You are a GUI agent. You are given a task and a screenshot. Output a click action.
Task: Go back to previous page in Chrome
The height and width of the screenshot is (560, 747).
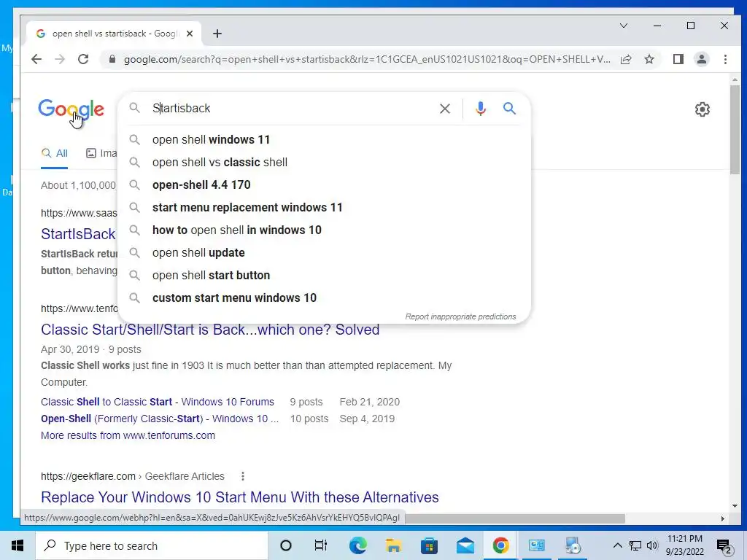click(x=36, y=59)
